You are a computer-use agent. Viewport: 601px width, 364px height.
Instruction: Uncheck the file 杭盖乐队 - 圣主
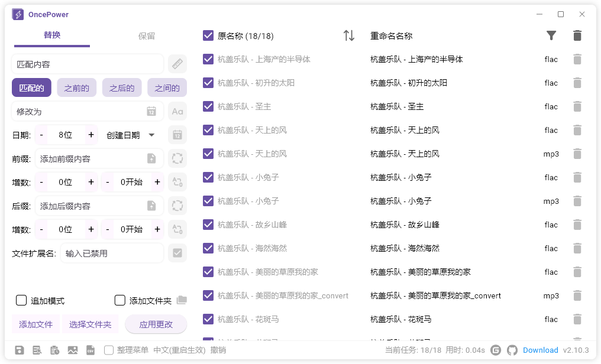(x=208, y=106)
